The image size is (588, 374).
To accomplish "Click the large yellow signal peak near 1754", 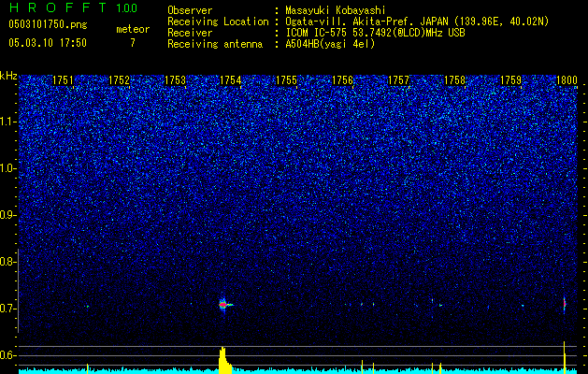I will pyautogui.click(x=224, y=360).
